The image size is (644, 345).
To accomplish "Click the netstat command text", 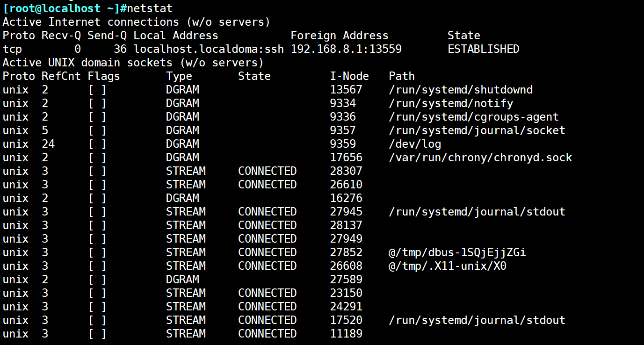I will pyautogui.click(x=150, y=8).
